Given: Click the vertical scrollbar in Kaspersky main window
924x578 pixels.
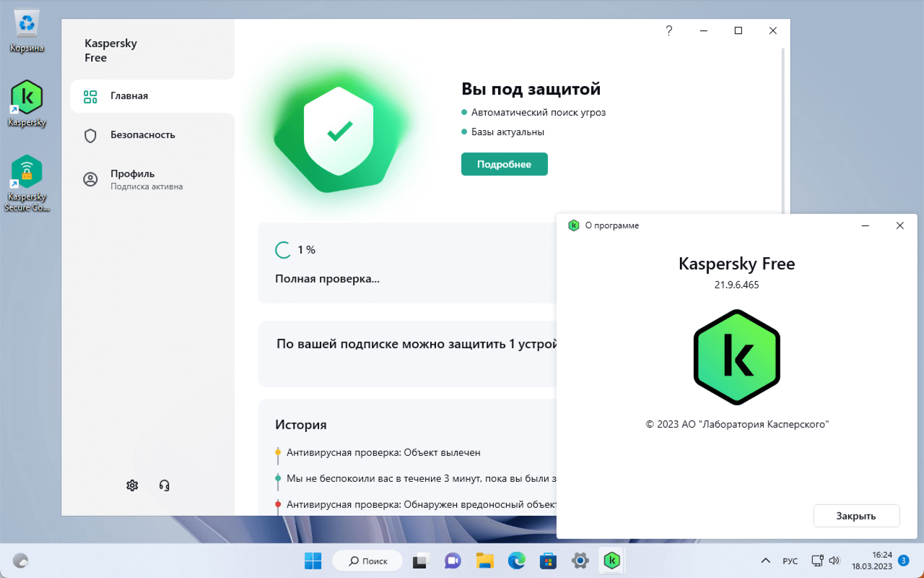Looking at the screenshot, I should coord(785,130).
